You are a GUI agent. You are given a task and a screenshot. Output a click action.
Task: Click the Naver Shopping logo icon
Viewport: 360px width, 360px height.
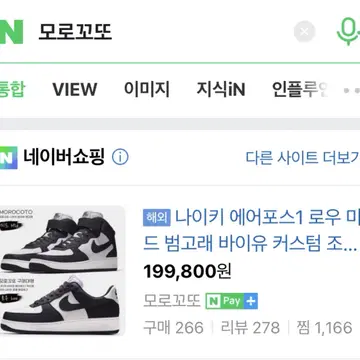[8, 157]
